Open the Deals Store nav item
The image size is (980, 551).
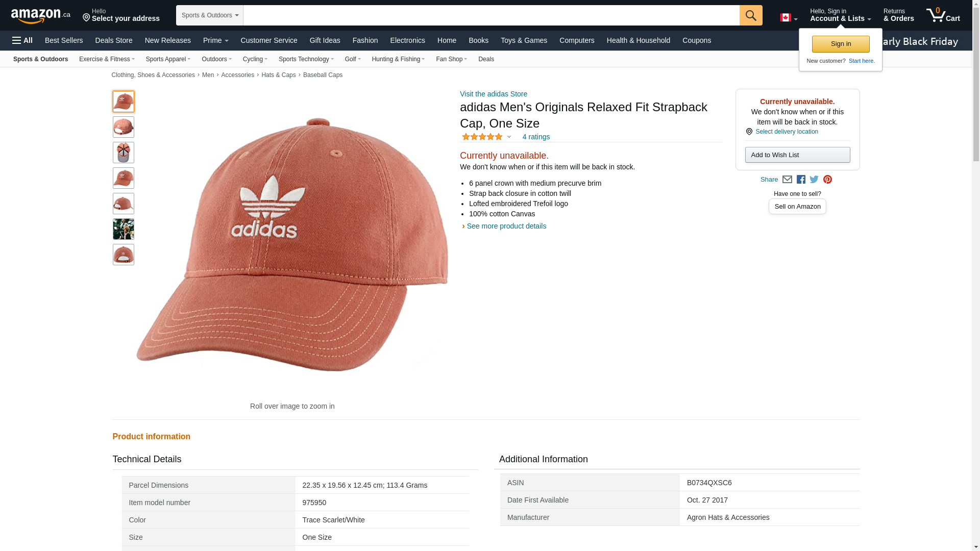114,40
